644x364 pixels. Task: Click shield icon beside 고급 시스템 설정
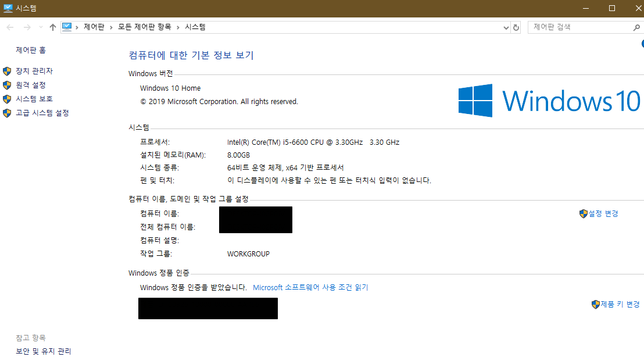[x=7, y=113]
